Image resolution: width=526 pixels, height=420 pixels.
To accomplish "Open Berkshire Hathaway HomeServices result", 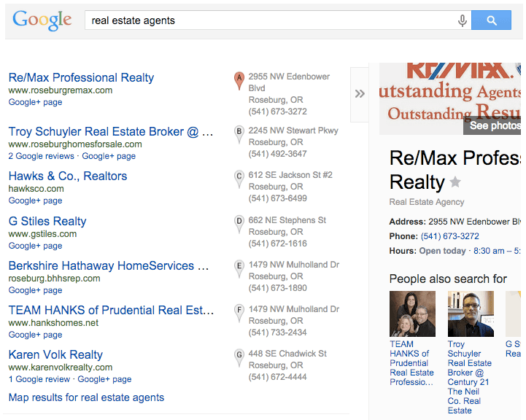I will point(109,265).
